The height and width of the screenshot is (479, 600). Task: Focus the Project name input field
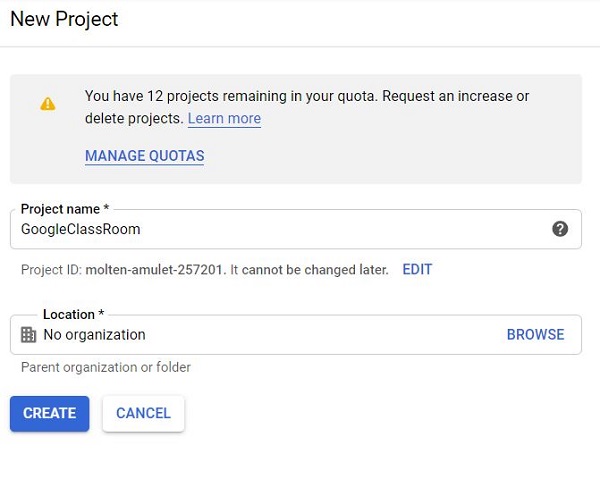(280, 229)
